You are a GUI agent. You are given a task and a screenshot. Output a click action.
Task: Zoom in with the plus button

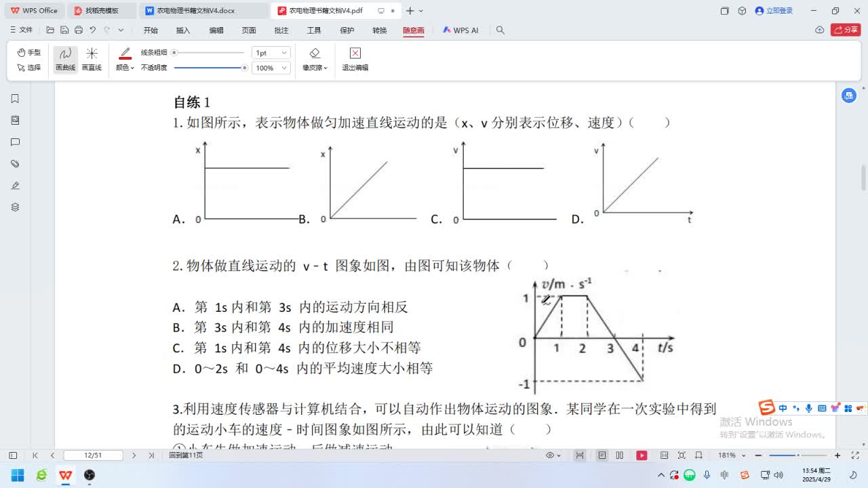pos(837,455)
